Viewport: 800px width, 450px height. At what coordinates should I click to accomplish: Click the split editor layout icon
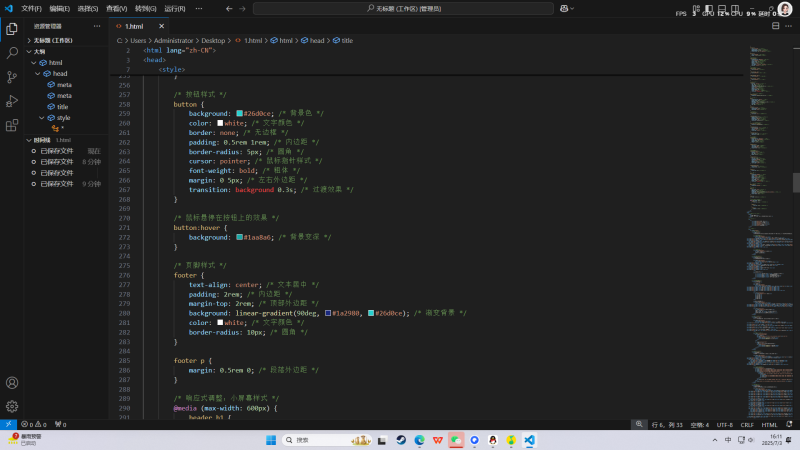(776, 26)
